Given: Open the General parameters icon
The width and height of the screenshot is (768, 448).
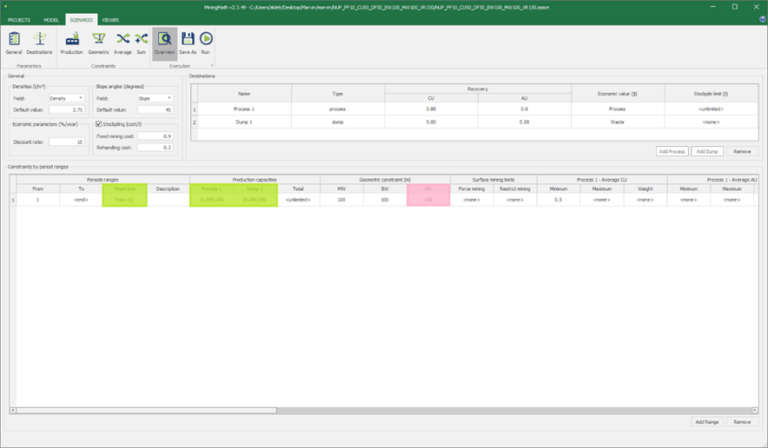Looking at the screenshot, I should click(x=14, y=41).
